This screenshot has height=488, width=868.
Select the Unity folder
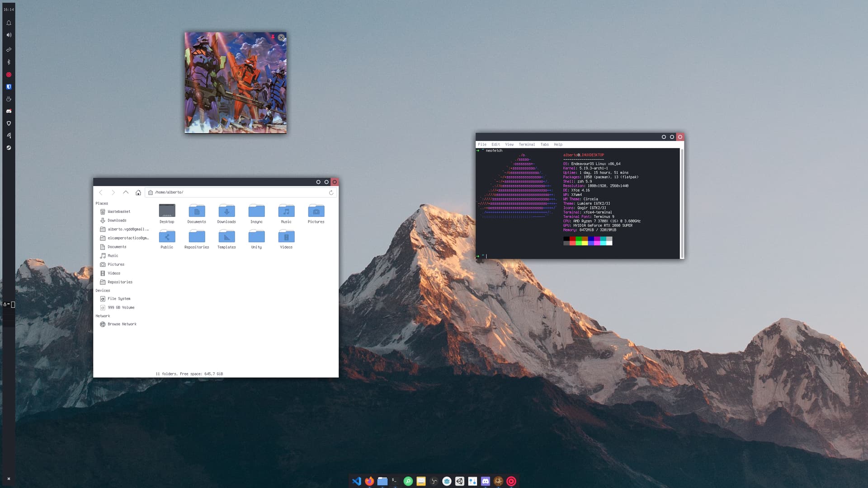[x=256, y=239]
